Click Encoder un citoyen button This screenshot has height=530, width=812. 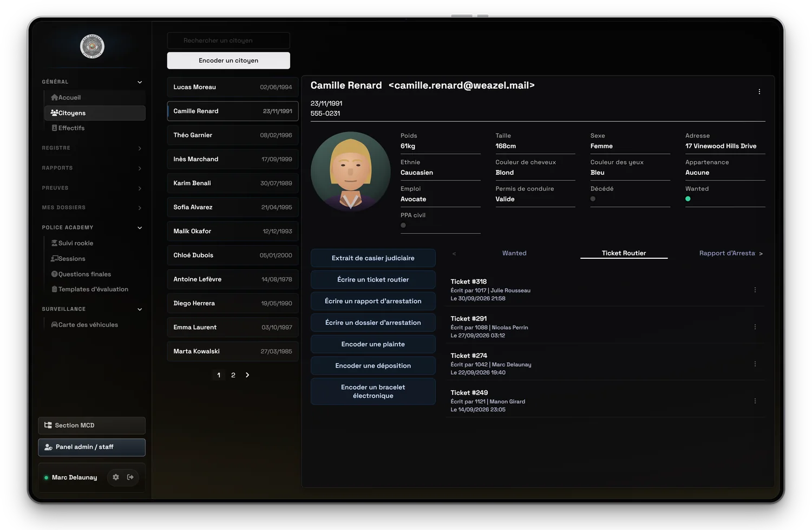coord(228,61)
